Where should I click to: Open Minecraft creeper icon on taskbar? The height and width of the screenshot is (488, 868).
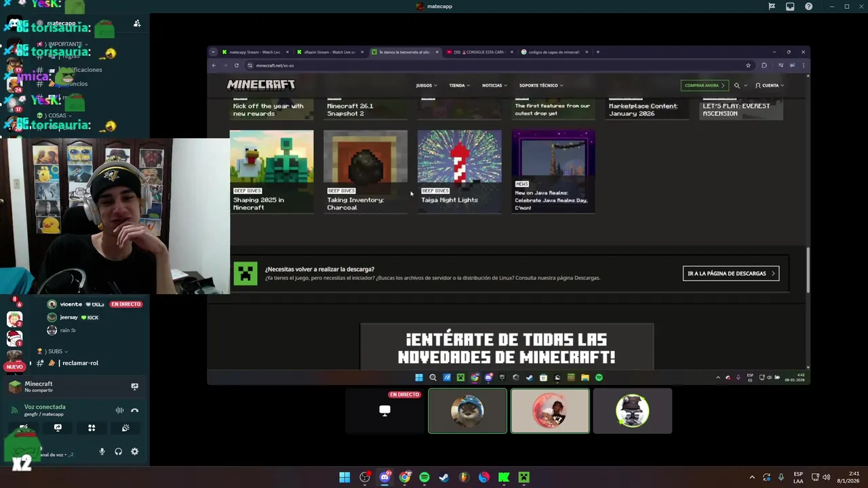coord(524,477)
